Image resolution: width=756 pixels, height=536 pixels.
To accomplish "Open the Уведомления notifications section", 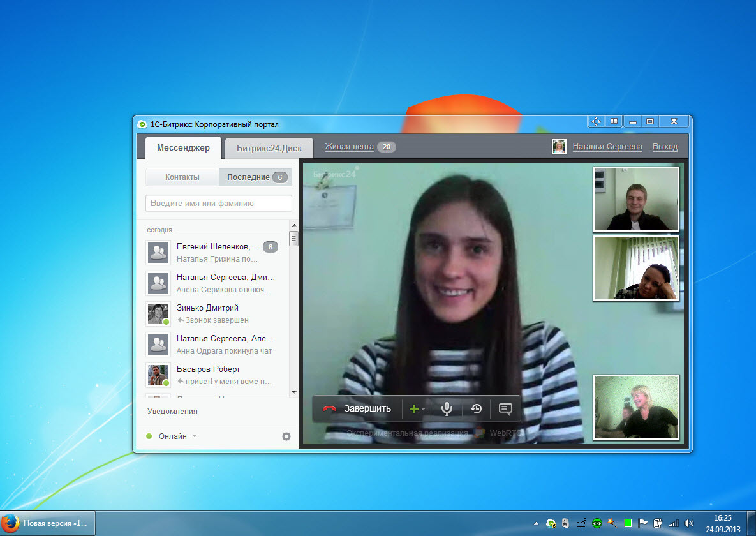I will [x=173, y=412].
